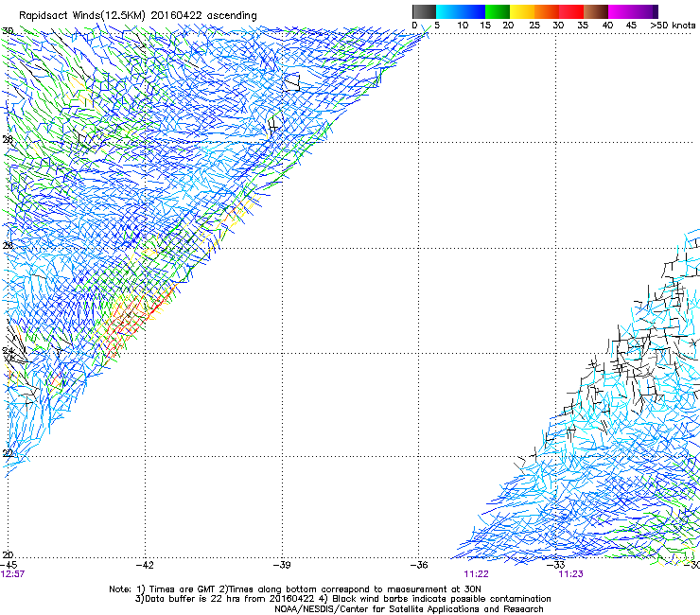The height and width of the screenshot is (615, 700).
Task: Click the latitude label 20
Action: pos(8,555)
